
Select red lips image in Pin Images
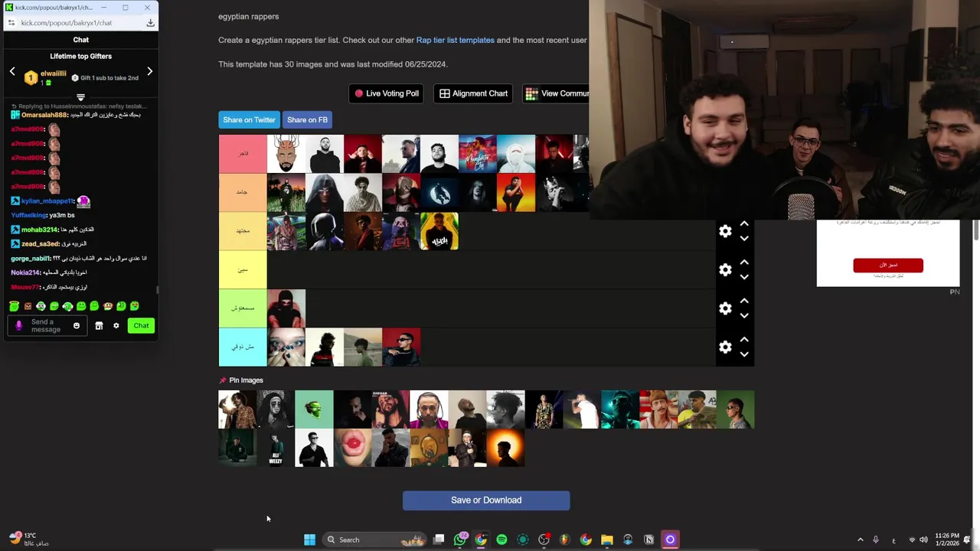tap(352, 448)
